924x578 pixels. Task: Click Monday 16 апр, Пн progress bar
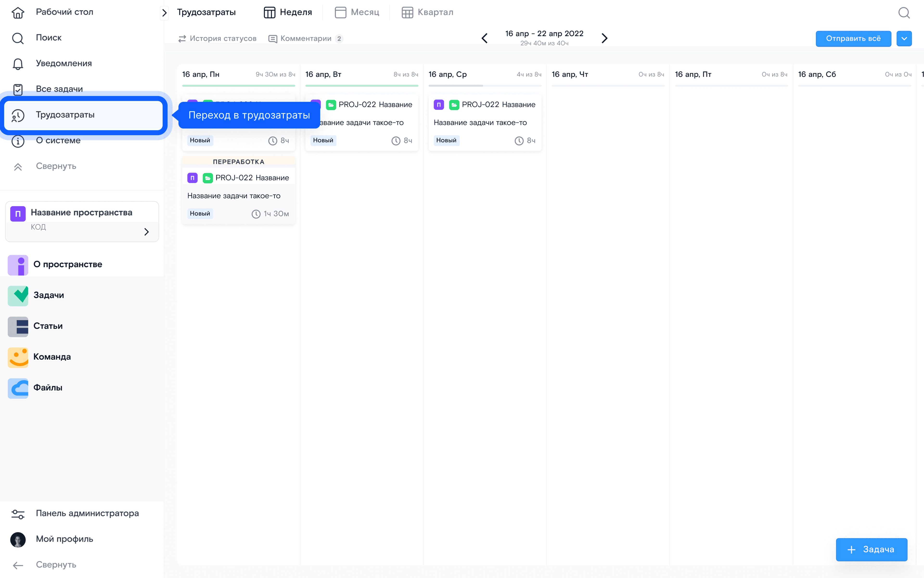tap(238, 86)
